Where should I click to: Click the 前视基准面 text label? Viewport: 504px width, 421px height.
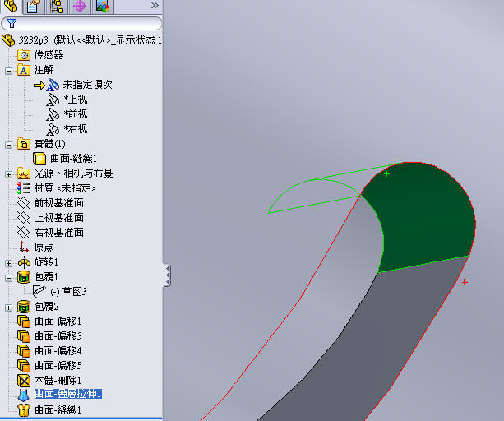pyautogui.click(x=59, y=203)
